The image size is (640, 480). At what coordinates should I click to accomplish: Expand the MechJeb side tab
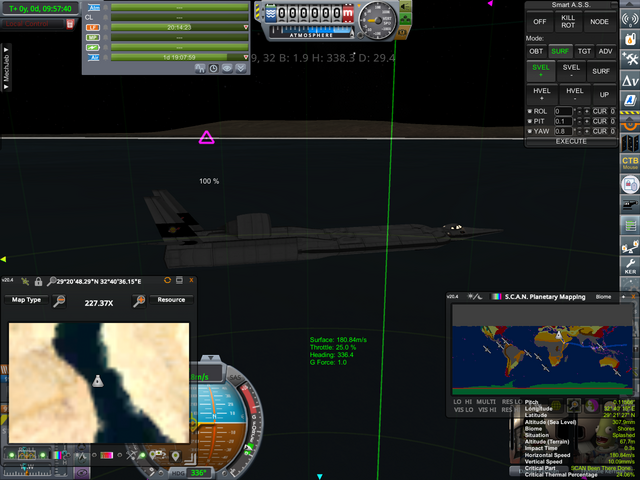pos(6,68)
